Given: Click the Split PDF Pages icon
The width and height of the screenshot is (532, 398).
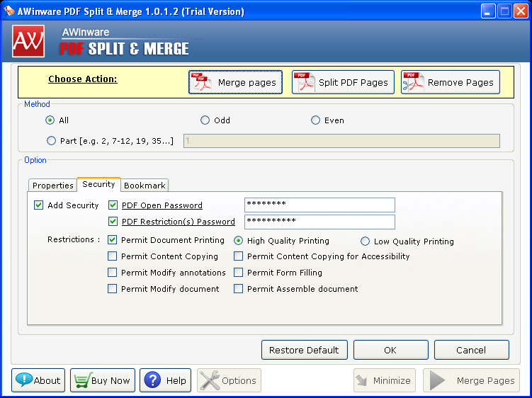Looking at the screenshot, I should pos(305,82).
